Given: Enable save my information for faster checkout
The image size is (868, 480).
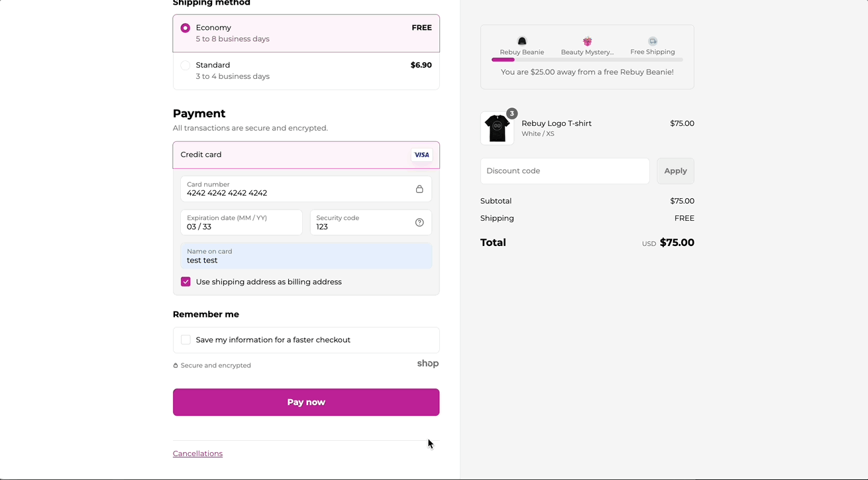Looking at the screenshot, I should click(x=186, y=340).
